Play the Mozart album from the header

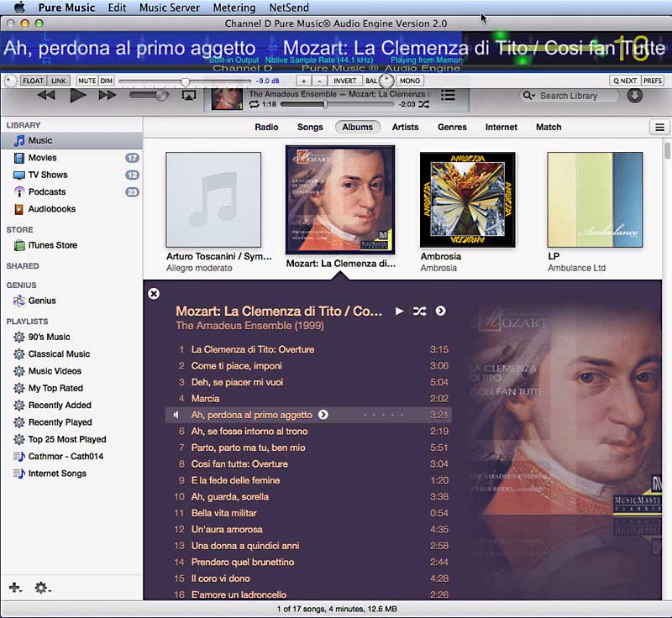click(400, 312)
